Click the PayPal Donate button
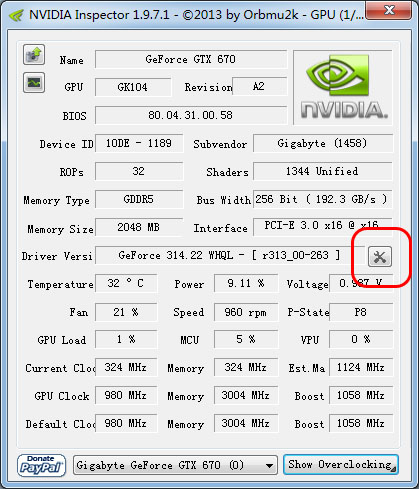The height and width of the screenshot is (489, 419). coord(41,465)
